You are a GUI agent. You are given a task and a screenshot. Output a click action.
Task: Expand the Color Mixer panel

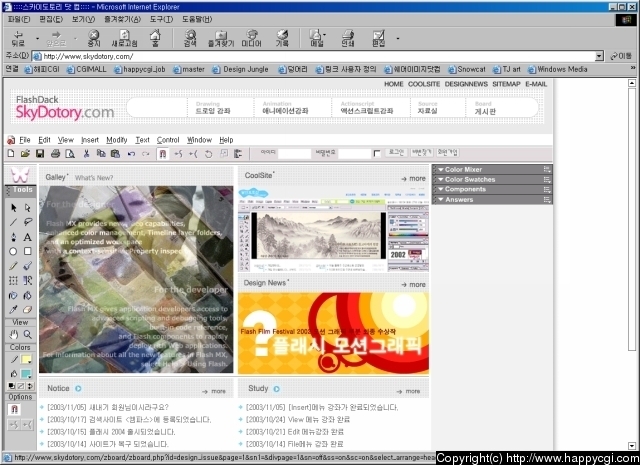point(441,169)
